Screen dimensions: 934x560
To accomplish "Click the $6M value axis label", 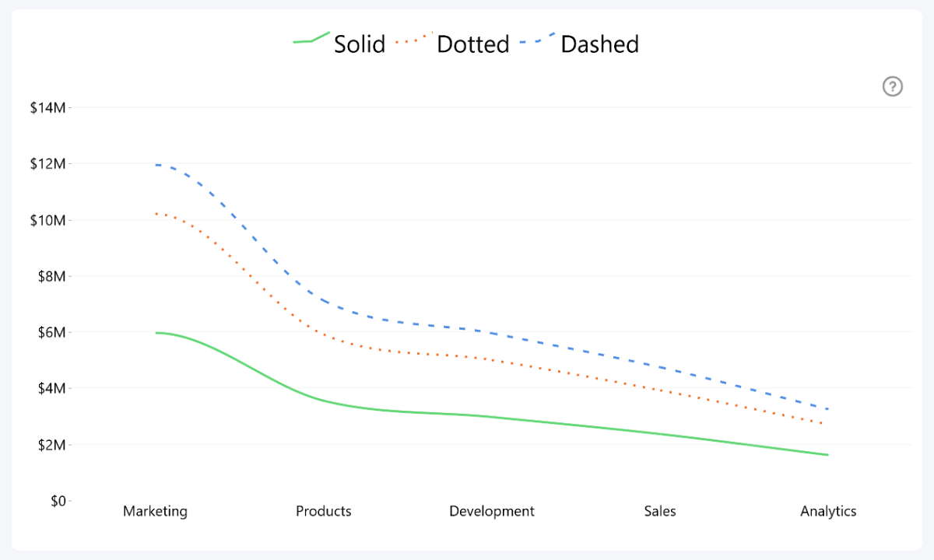I will pos(51,332).
